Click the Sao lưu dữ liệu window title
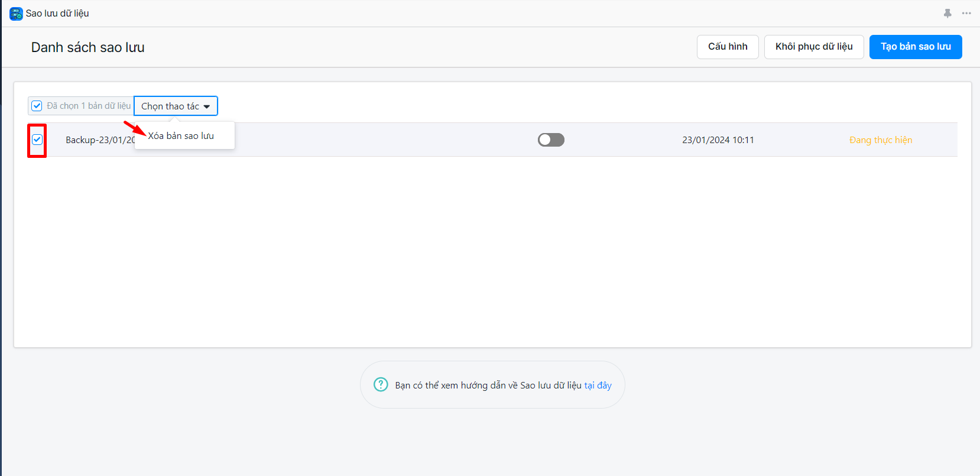 (x=57, y=13)
